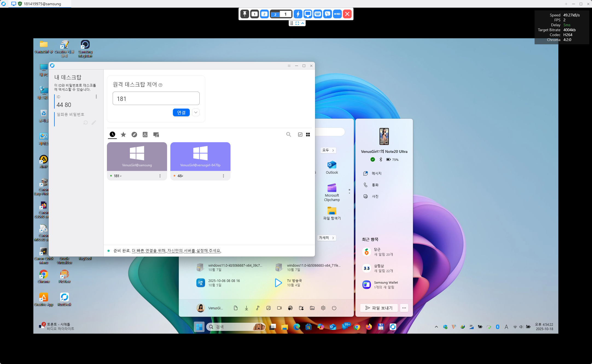The height and width of the screenshot is (364, 592).
Task: Start session recording with REC button
Action: (337, 14)
